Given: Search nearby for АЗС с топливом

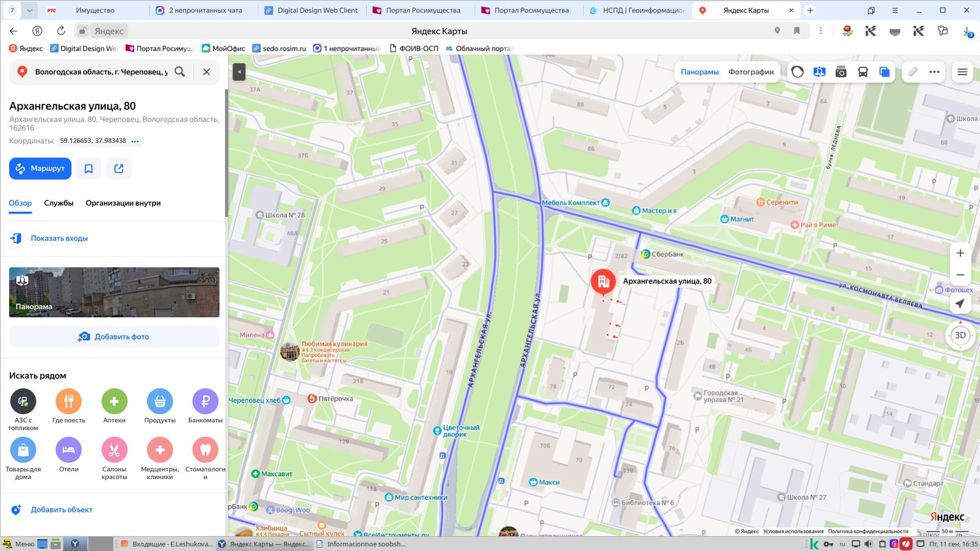Looking at the screenshot, I should coord(23,410).
